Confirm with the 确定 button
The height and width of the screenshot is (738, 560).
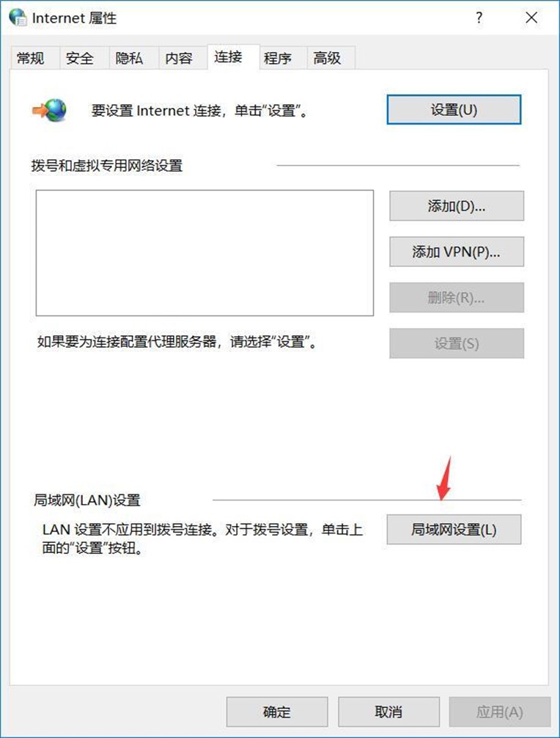tap(277, 712)
